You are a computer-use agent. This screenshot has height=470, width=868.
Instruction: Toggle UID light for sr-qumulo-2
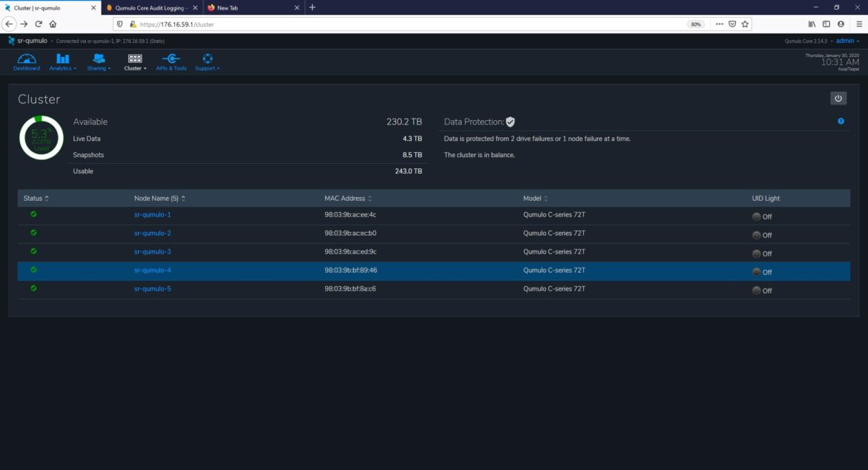click(756, 235)
